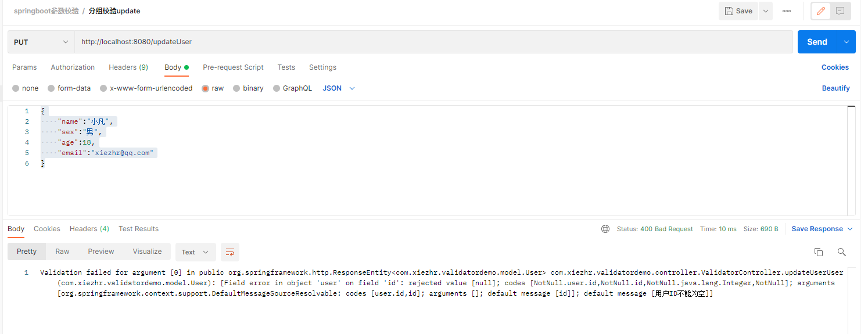Screen dimensions: 868x334
Task: Select the raw body type
Action: pyautogui.click(x=213, y=88)
